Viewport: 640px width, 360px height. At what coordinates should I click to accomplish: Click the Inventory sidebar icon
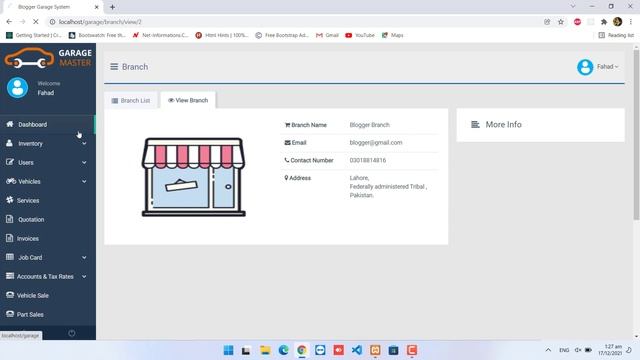pyautogui.click(x=9, y=143)
